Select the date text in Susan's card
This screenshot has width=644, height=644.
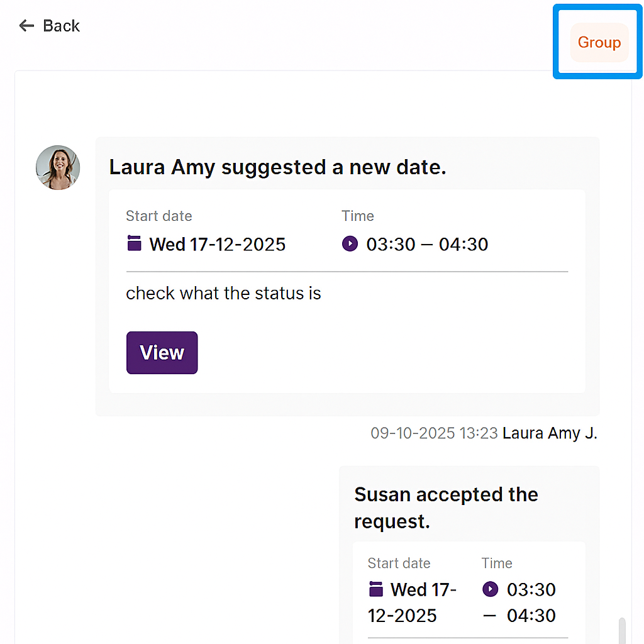(413, 602)
